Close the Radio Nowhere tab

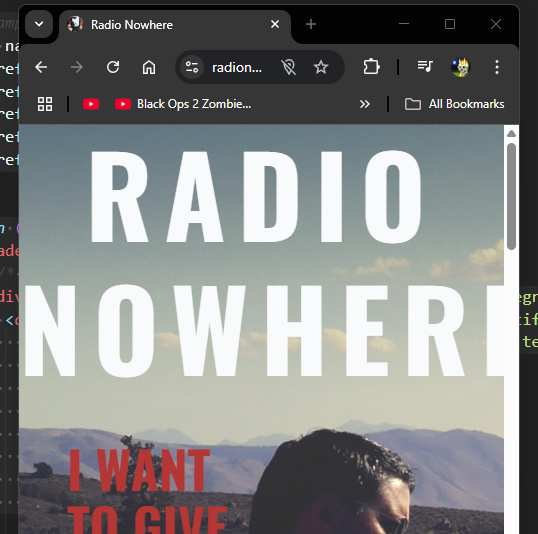click(275, 24)
